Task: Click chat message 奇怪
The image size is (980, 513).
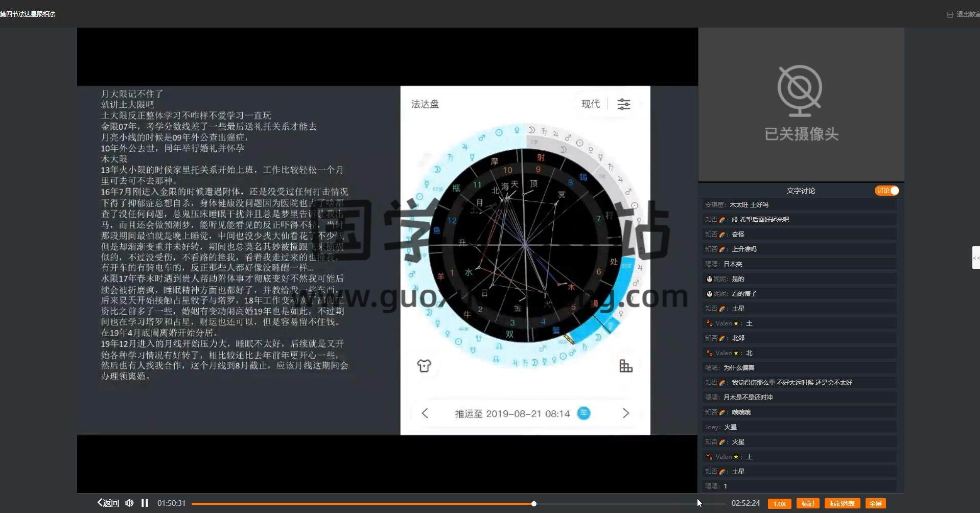Action: (738, 235)
